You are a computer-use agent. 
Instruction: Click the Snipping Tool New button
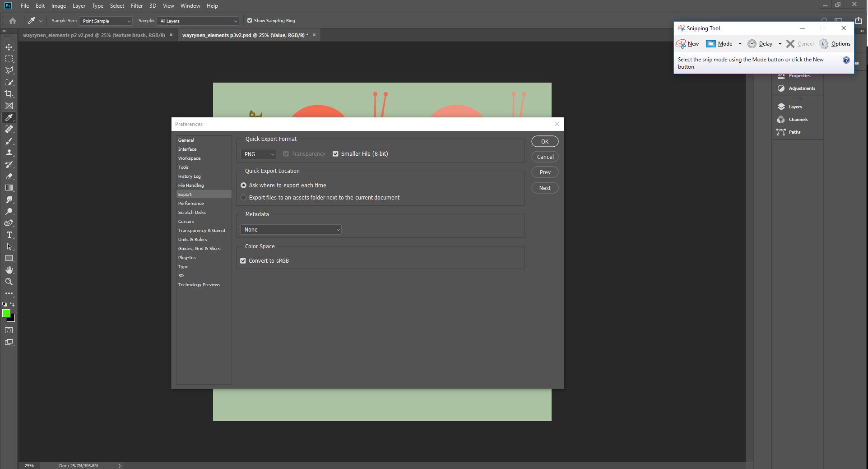tap(687, 44)
